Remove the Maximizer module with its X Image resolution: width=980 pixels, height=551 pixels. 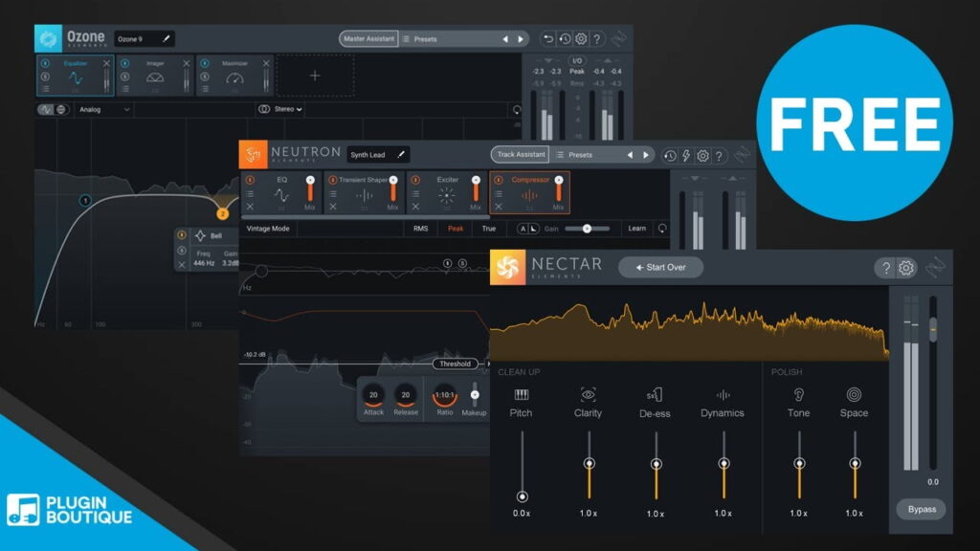pyautogui.click(x=266, y=63)
